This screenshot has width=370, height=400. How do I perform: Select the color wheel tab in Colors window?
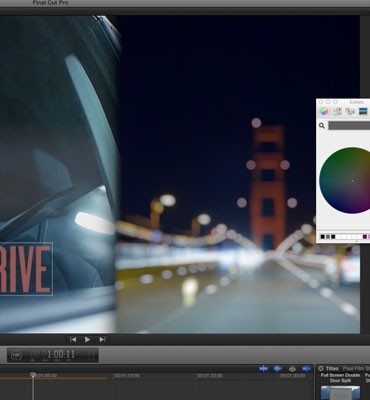tap(324, 111)
